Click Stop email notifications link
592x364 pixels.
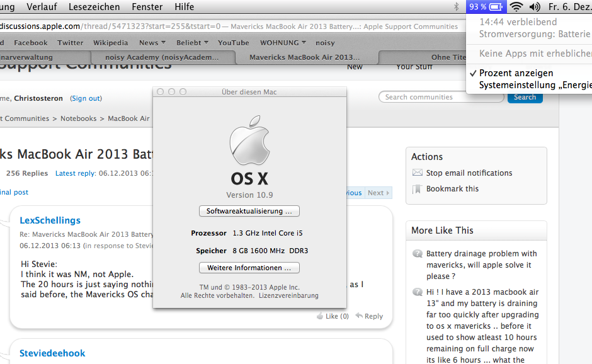[469, 173]
